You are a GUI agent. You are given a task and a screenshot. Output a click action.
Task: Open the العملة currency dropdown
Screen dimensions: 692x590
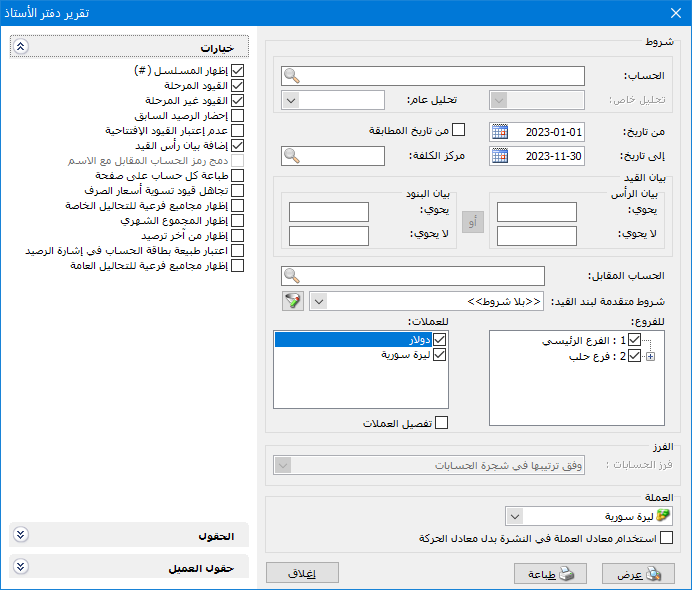(x=515, y=515)
